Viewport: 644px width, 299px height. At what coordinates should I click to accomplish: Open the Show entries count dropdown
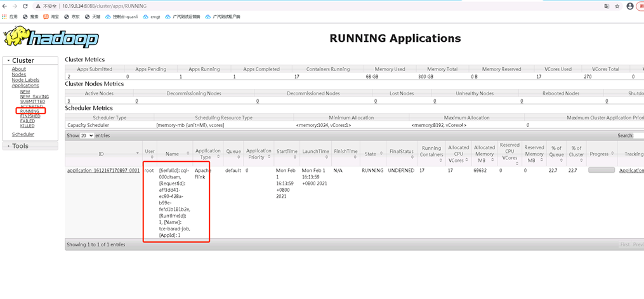coord(87,136)
